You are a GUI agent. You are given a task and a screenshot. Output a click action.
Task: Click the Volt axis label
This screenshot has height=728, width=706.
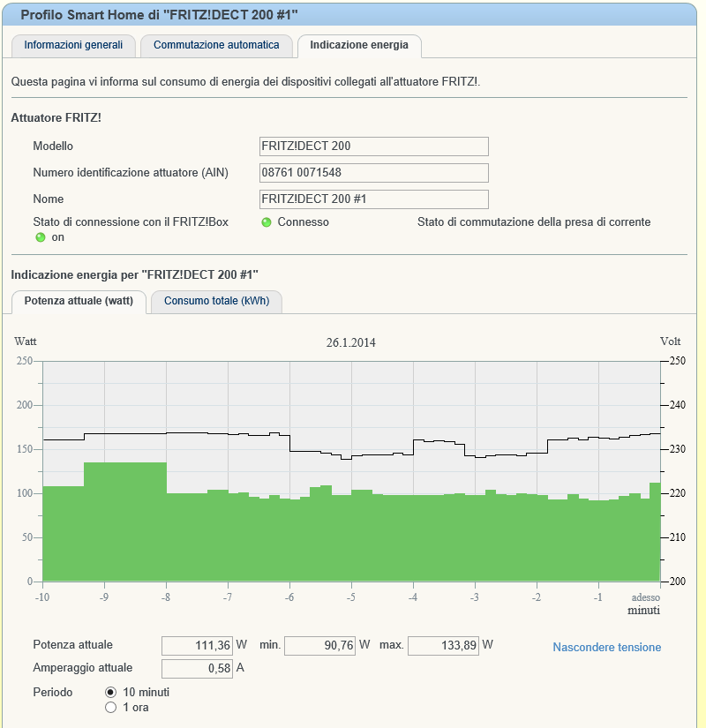(670, 341)
